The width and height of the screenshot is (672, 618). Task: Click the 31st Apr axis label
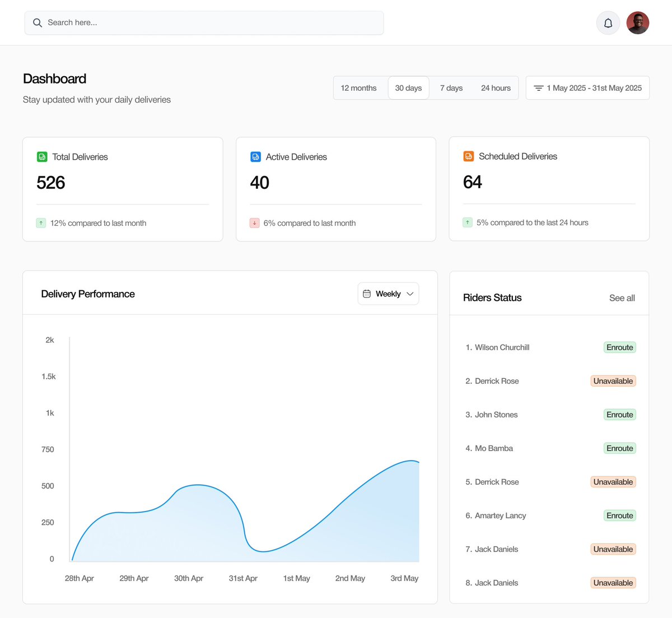click(243, 578)
